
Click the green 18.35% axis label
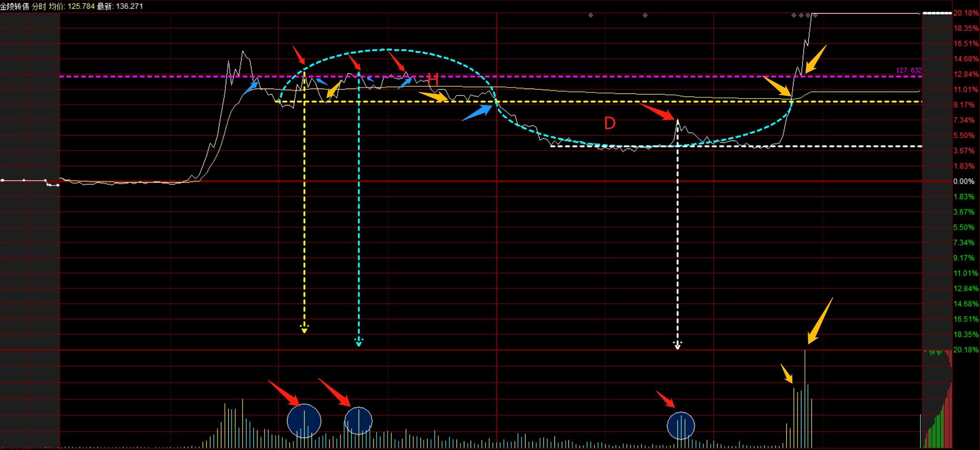[x=966, y=335]
